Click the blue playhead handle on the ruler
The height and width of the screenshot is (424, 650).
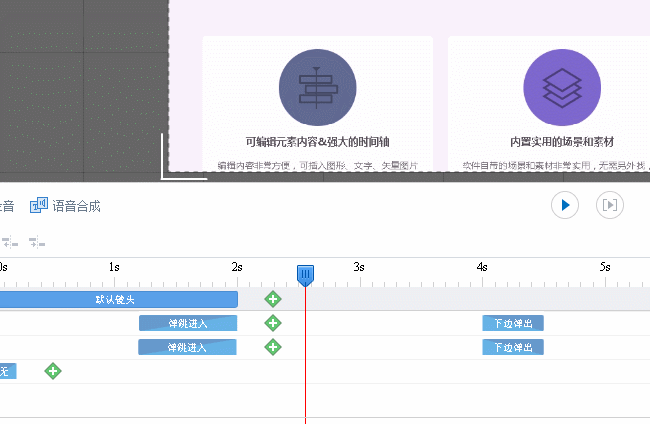(x=306, y=275)
